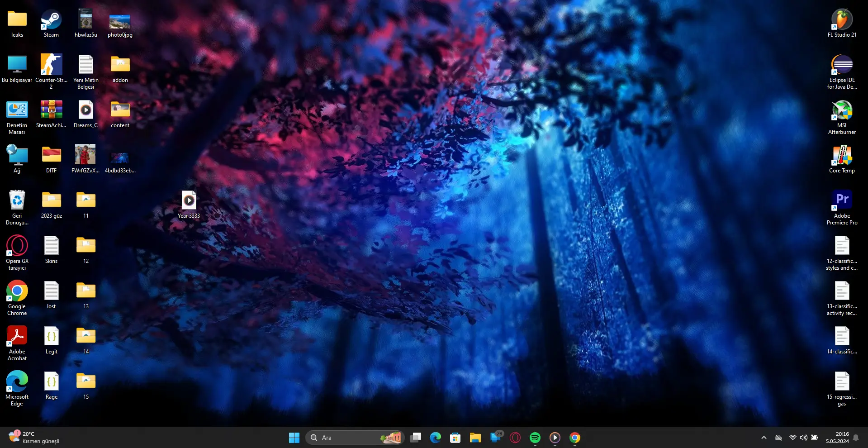
Task: Launch Adobe Premiere Pro shortcut
Action: pyautogui.click(x=842, y=208)
